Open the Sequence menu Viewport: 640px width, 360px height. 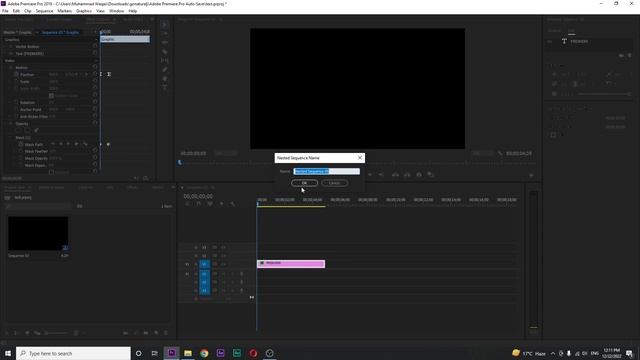[x=44, y=11]
